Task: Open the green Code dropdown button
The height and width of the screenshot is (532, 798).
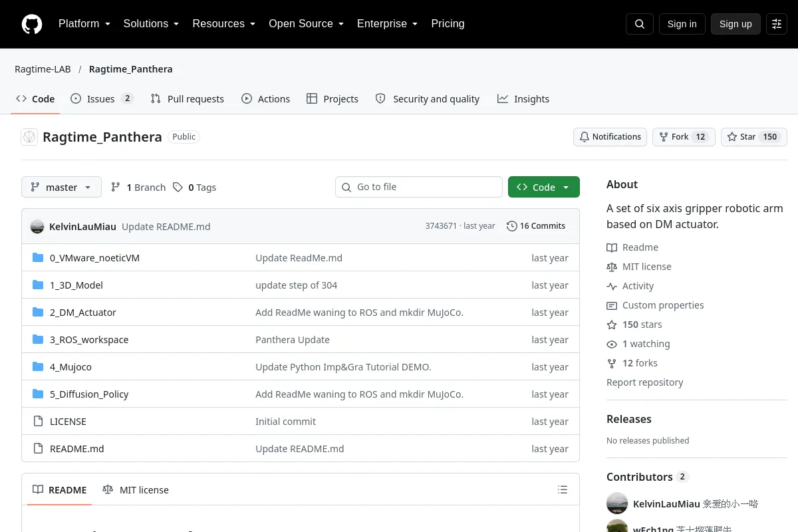Action: (544, 188)
